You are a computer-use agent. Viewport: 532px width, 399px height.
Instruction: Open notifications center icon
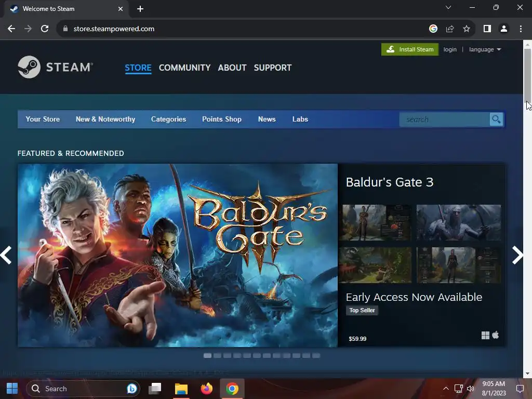(x=520, y=389)
